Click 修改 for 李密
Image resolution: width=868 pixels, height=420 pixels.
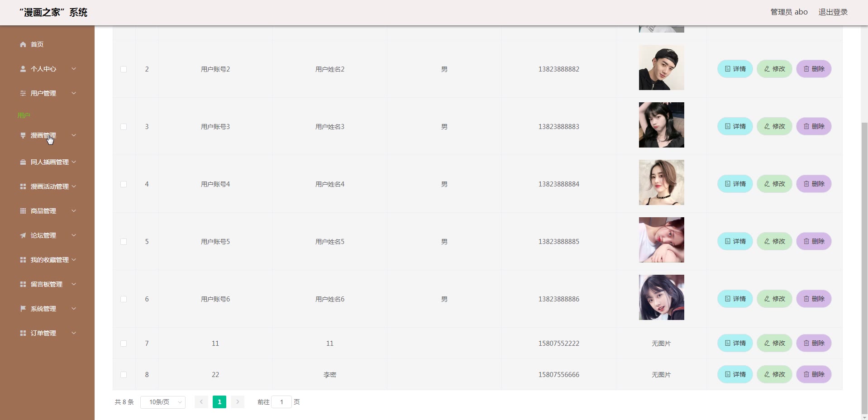[x=774, y=374]
